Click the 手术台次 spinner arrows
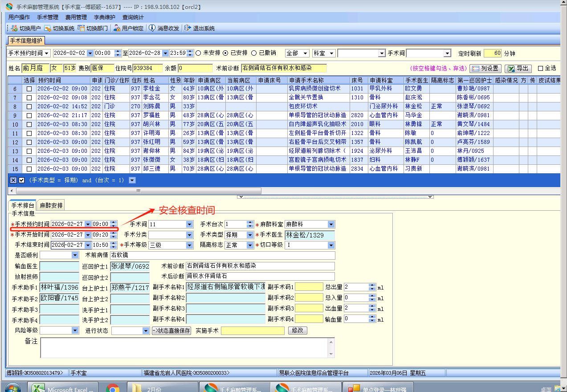 coord(250,224)
